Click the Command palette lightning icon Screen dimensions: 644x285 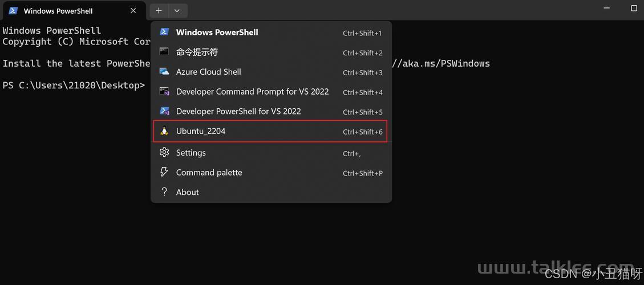(164, 172)
